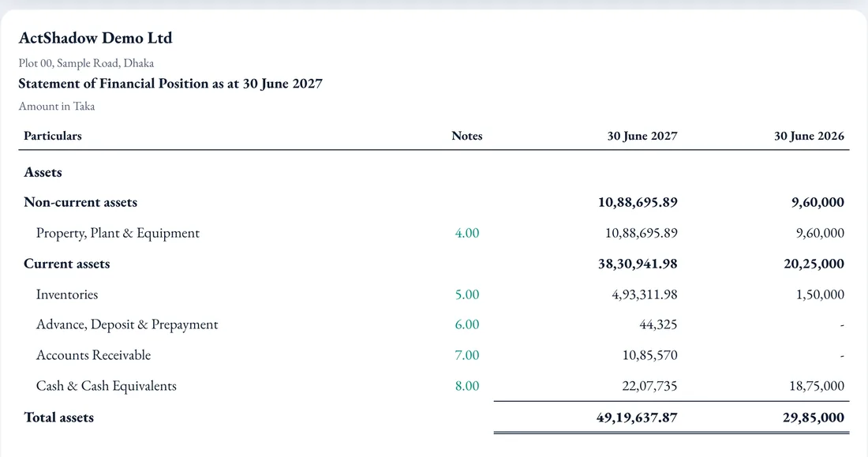868x457 pixels.
Task: Select the Non-current assets row label
Action: tap(80, 203)
